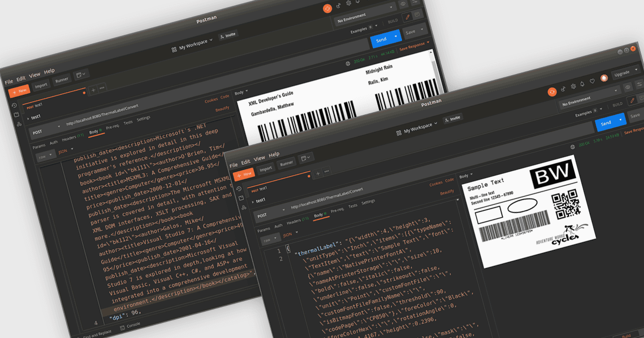Click the globe network icon in the back window's response

[x=348, y=64]
